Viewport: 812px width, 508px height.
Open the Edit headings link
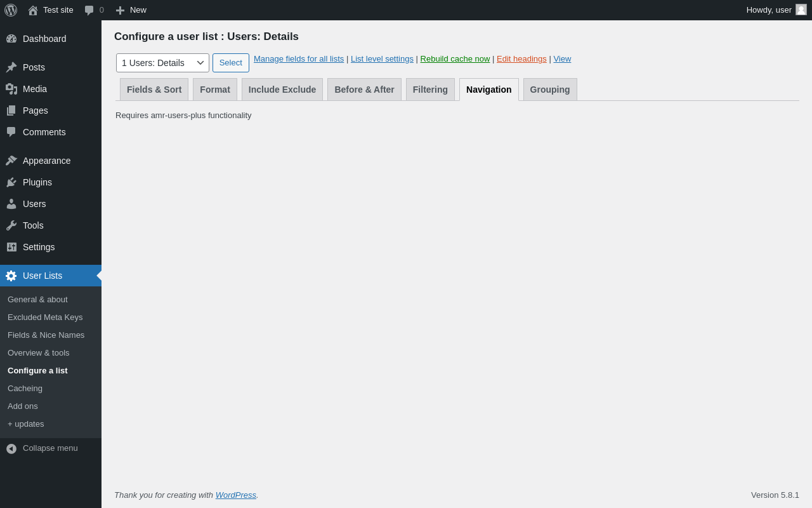click(521, 59)
